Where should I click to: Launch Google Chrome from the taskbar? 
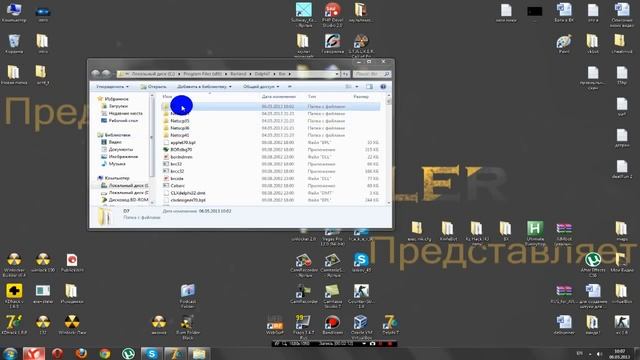[x=105, y=353]
